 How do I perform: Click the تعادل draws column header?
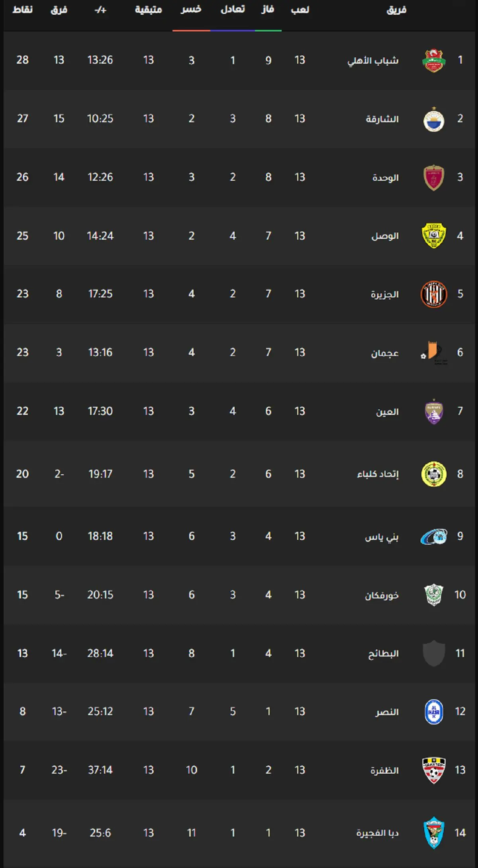coord(233,10)
